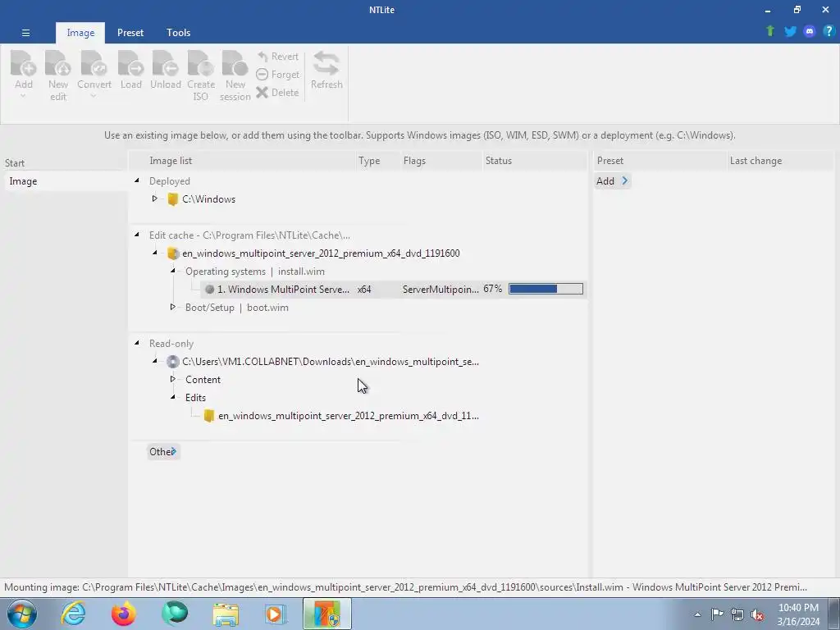The image size is (840, 630).
Task: Collapse the Read-only group
Action: (137, 343)
